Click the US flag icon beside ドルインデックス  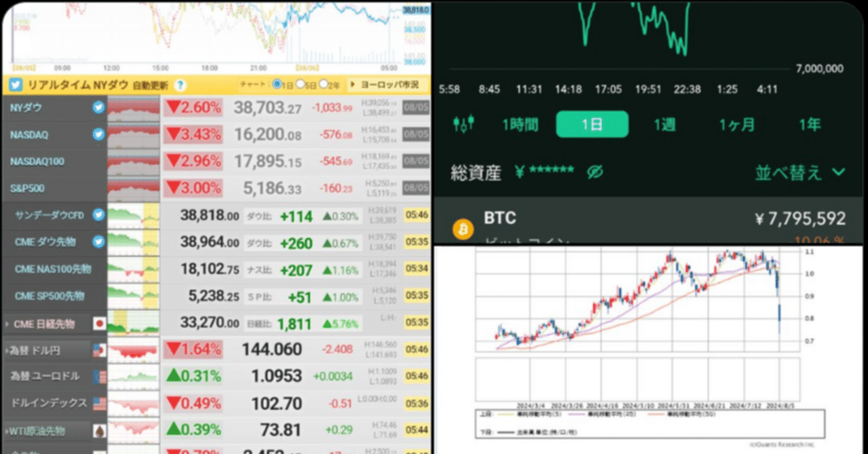[99, 403]
